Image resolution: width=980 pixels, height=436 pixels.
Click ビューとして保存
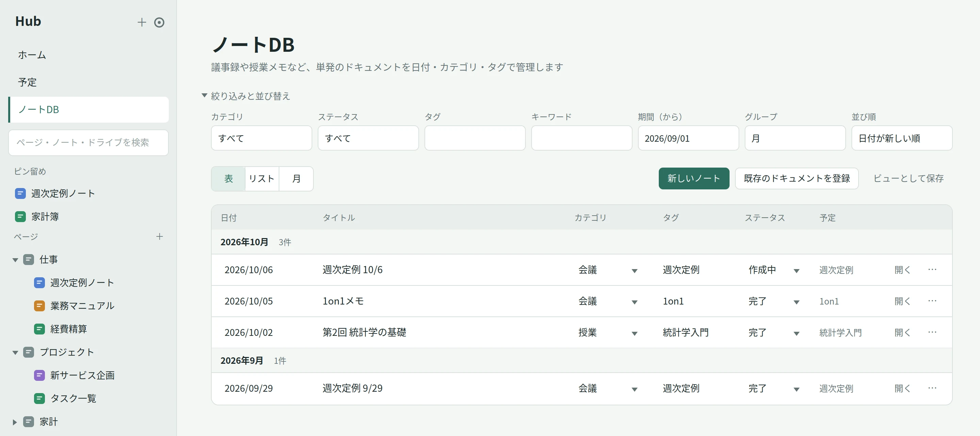[x=908, y=178]
